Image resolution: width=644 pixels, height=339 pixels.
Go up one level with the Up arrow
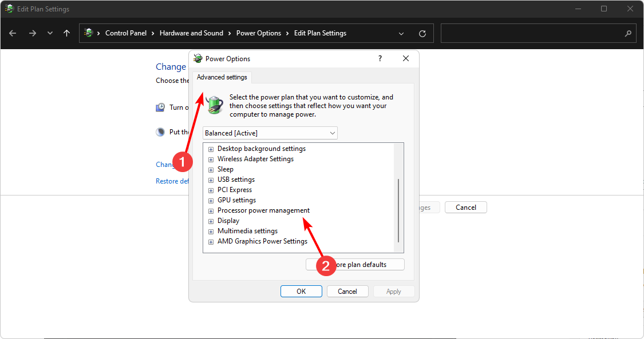point(66,33)
